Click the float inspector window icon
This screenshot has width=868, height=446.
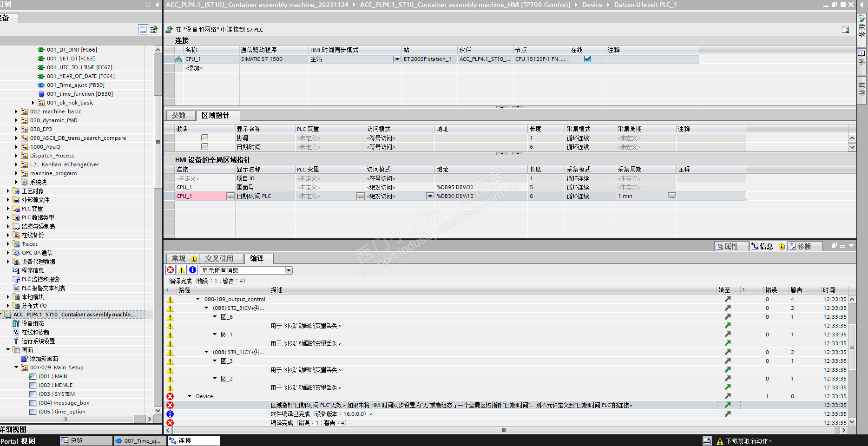tap(834, 246)
